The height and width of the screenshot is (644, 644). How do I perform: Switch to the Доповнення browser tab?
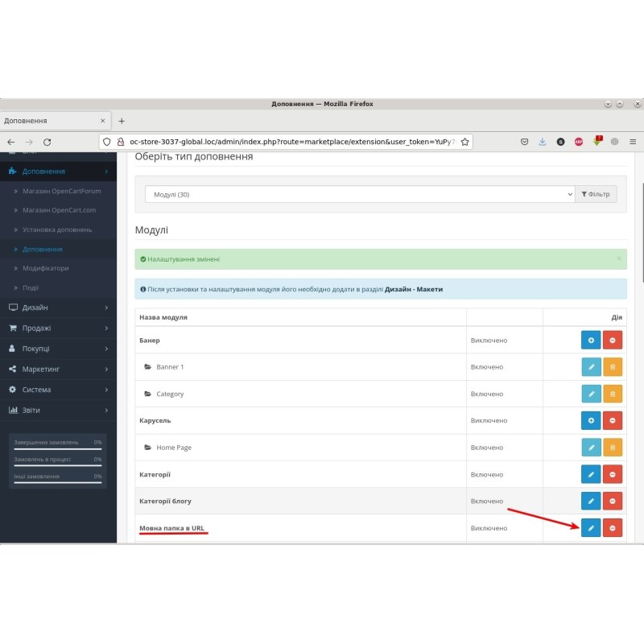[48, 120]
